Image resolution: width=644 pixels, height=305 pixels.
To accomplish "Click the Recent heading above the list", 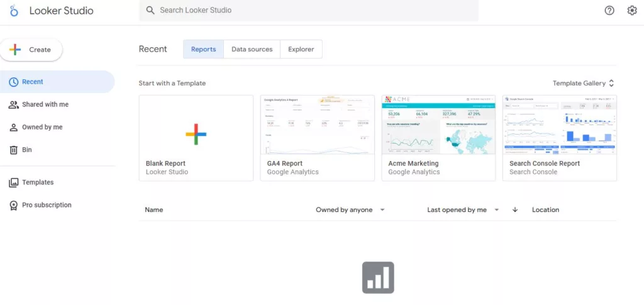I will [153, 49].
